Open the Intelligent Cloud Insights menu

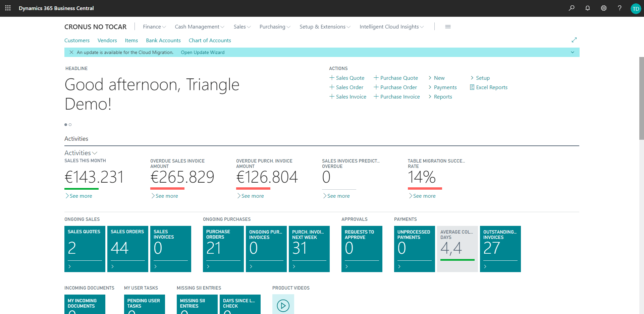click(391, 27)
